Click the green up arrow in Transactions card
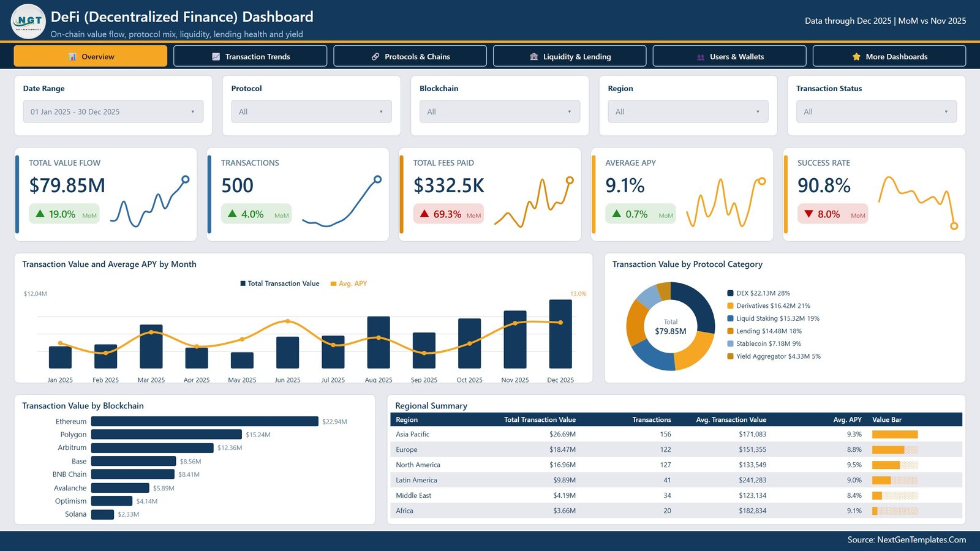Image resolution: width=980 pixels, height=551 pixels. (232, 214)
